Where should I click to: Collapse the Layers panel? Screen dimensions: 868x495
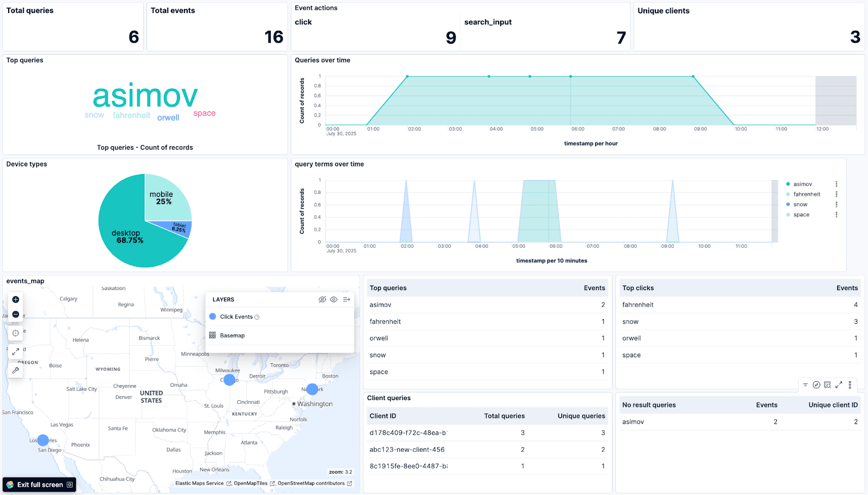pyautogui.click(x=346, y=299)
